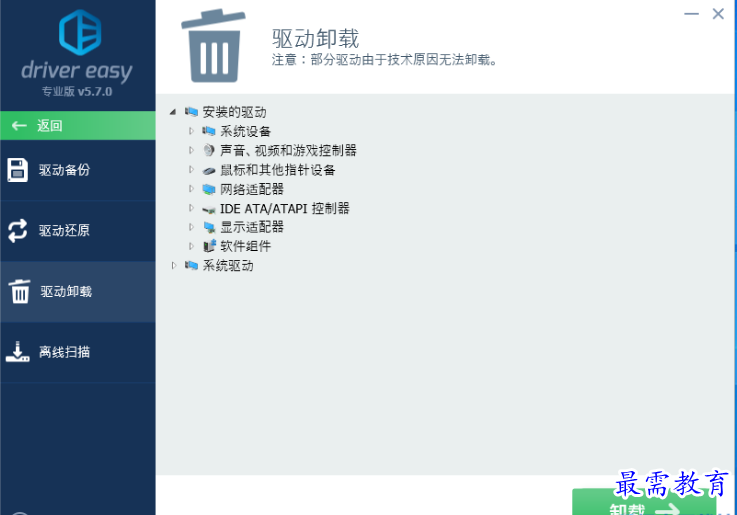Viewport: 737px width, 515px height.
Task: Expand the 系统驱动 tree node
Action: pyautogui.click(x=173, y=265)
